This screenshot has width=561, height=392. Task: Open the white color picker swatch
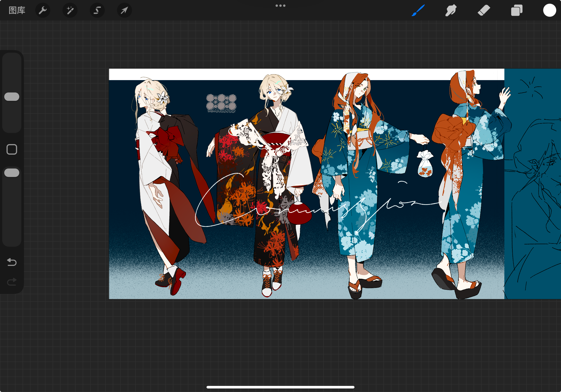(x=549, y=10)
